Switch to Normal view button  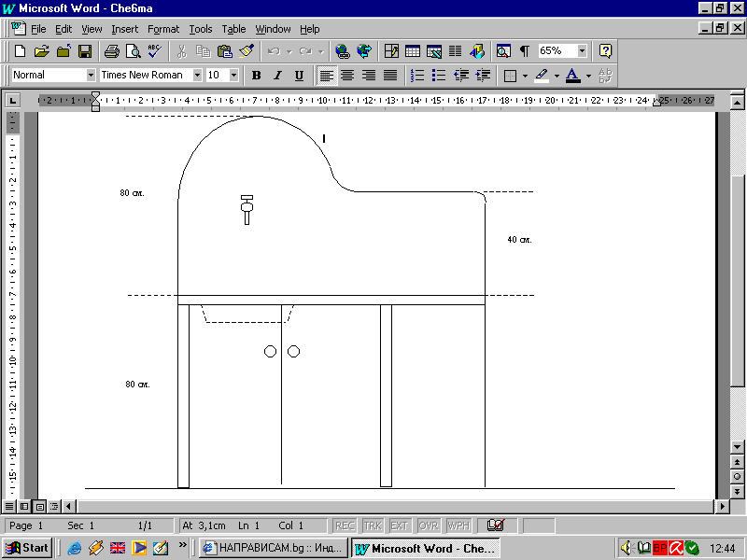(9, 506)
